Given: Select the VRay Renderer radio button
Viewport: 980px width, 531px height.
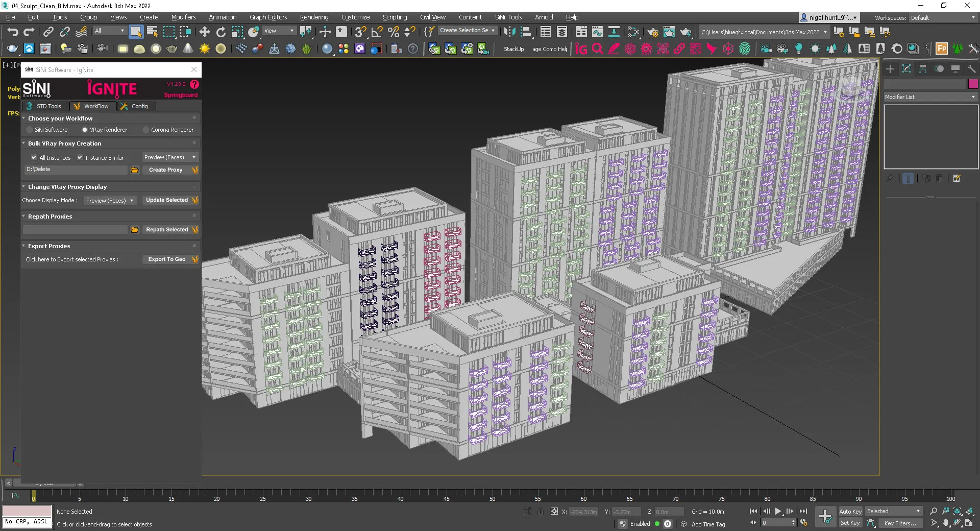Looking at the screenshot, I should 85,130.
